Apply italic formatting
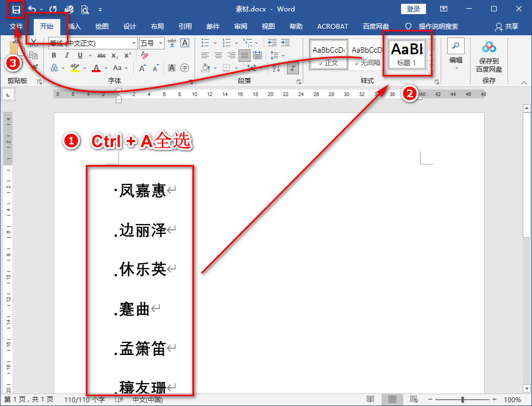The width and height of the screenshot is (532, 406). [x=66, y=55]
